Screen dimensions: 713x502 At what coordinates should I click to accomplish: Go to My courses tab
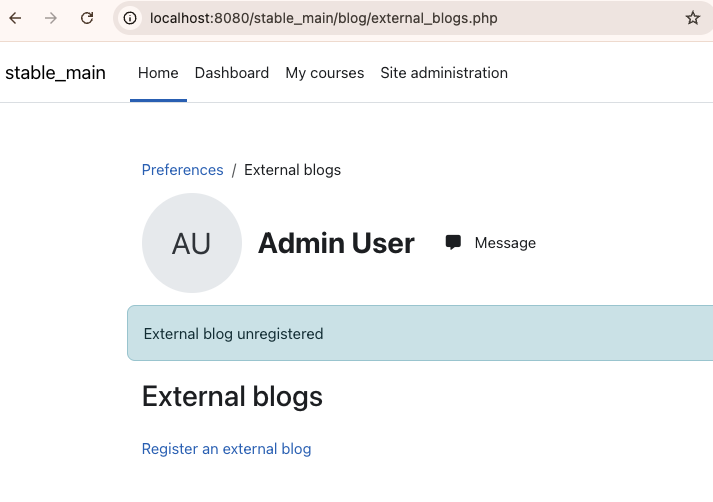pos(325,73)
